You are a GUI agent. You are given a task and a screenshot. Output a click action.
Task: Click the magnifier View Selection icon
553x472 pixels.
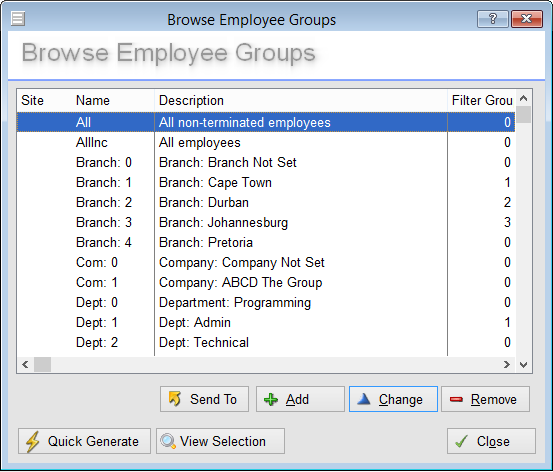[x=168, y=441]
